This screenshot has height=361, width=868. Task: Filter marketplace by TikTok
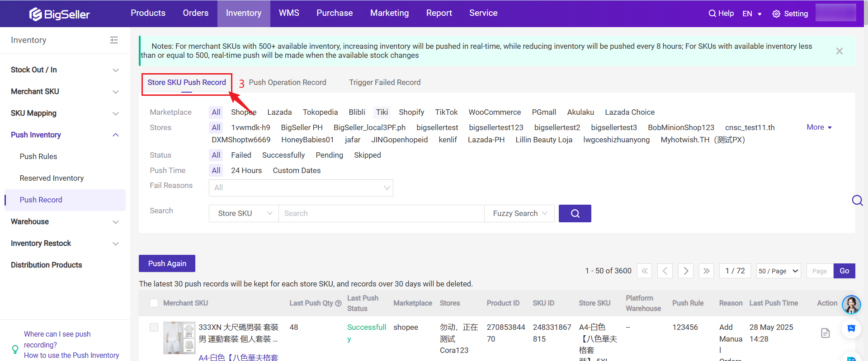[x=446, y=112]
